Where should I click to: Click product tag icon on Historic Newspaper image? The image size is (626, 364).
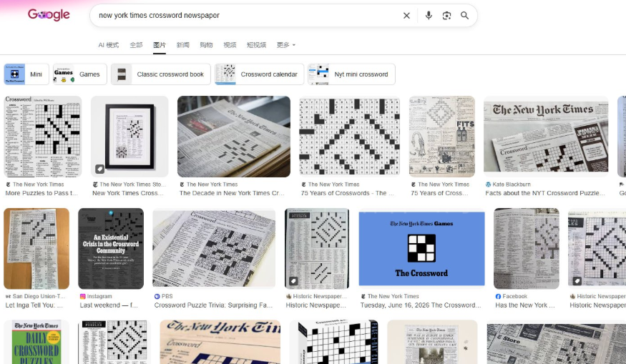coord(293,281)
